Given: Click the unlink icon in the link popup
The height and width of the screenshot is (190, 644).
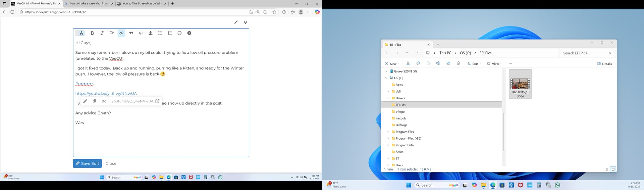Looking at the screenshot, I should pos(104,101).
